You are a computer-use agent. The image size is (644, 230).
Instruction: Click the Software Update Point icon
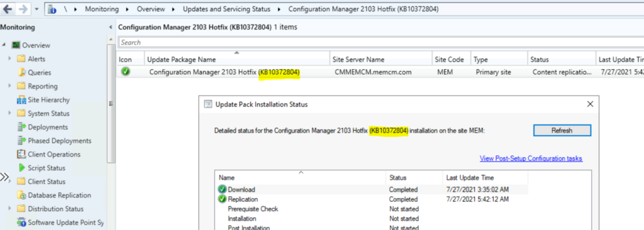(x=21, y=222)
